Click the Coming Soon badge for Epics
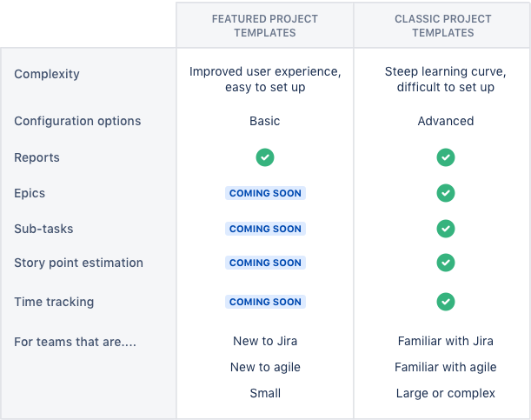This screenshot has width=531, height=420. [265, 193]
